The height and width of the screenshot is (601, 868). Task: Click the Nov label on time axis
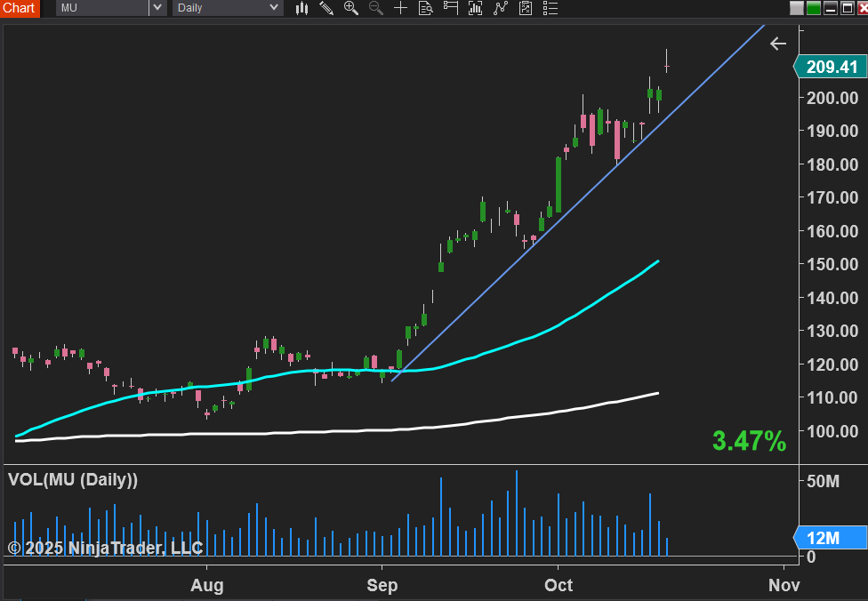(x=784, y=585)
